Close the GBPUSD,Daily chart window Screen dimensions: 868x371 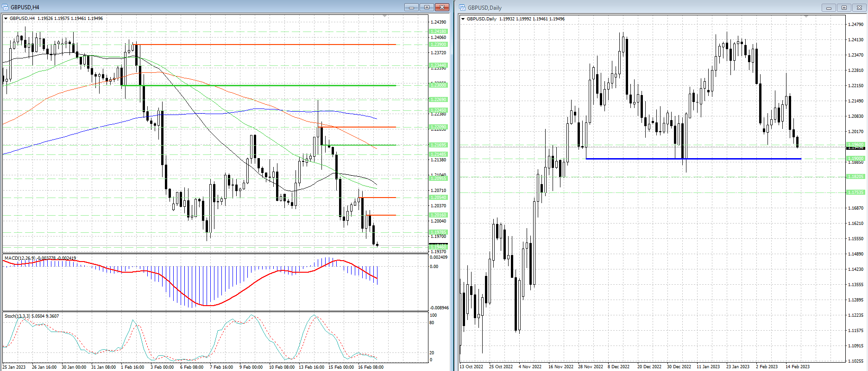(859, 7)
